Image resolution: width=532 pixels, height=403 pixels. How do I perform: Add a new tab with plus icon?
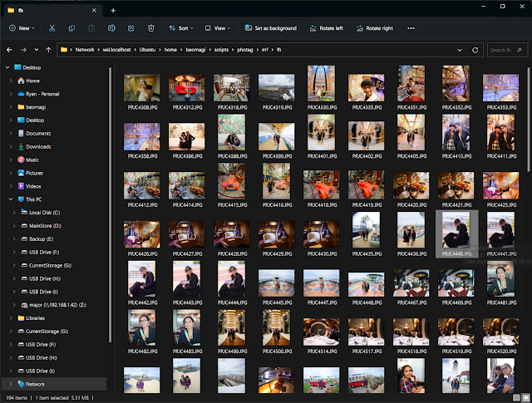[x=113, y=11]
